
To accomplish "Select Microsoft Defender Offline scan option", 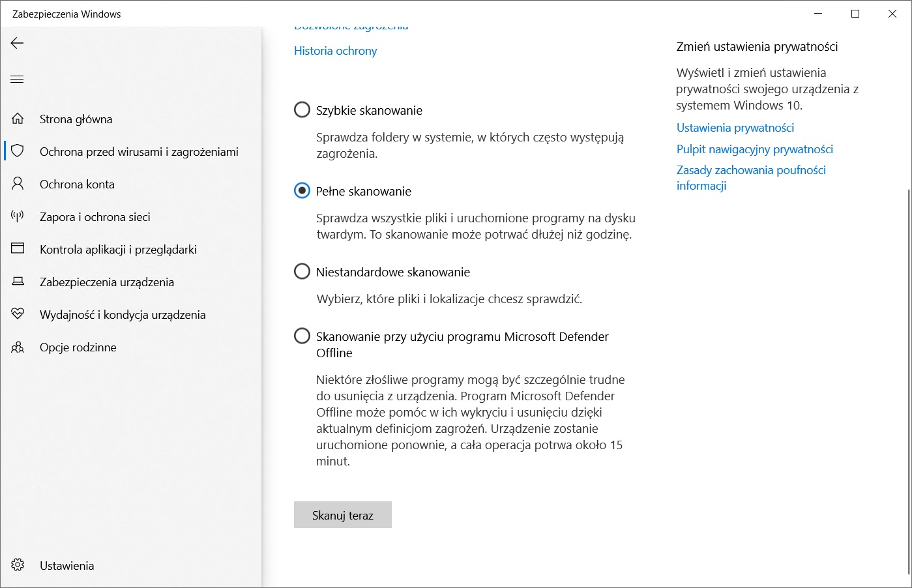I will click(x=302, y=336).
